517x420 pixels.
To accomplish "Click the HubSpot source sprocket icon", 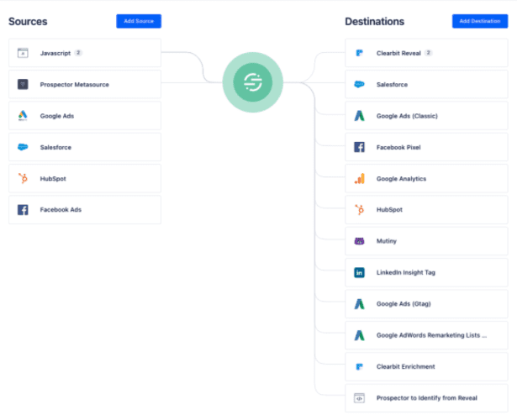I will tap(23, 178).
